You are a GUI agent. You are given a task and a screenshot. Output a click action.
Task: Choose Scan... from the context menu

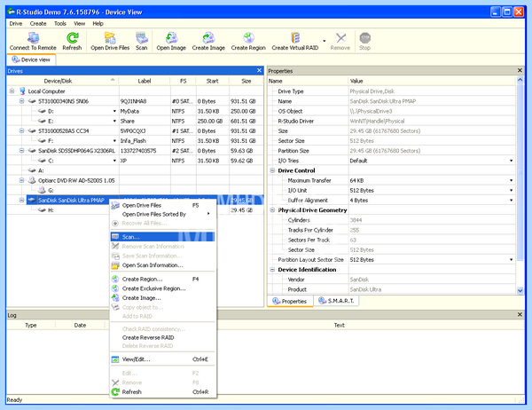(162, 237)
